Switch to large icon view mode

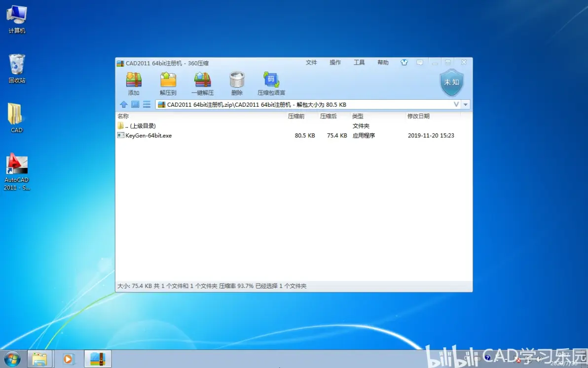coord(135,104)
